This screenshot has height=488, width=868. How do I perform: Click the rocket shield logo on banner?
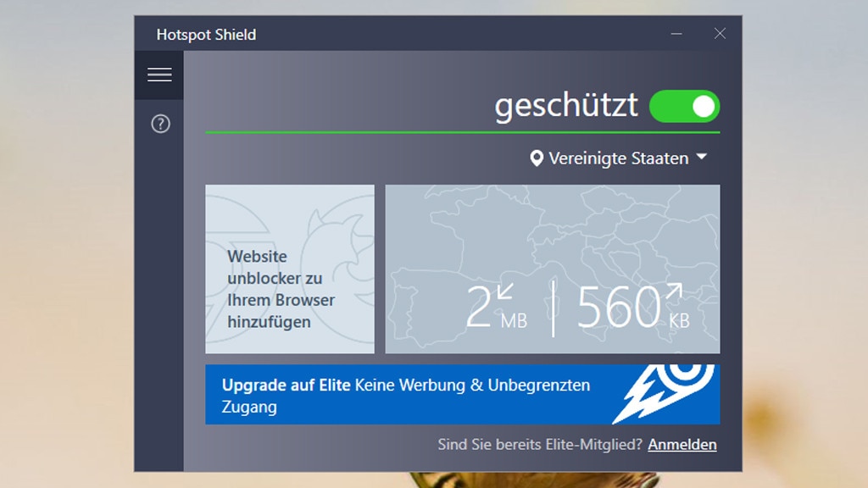tap(663, 394)
